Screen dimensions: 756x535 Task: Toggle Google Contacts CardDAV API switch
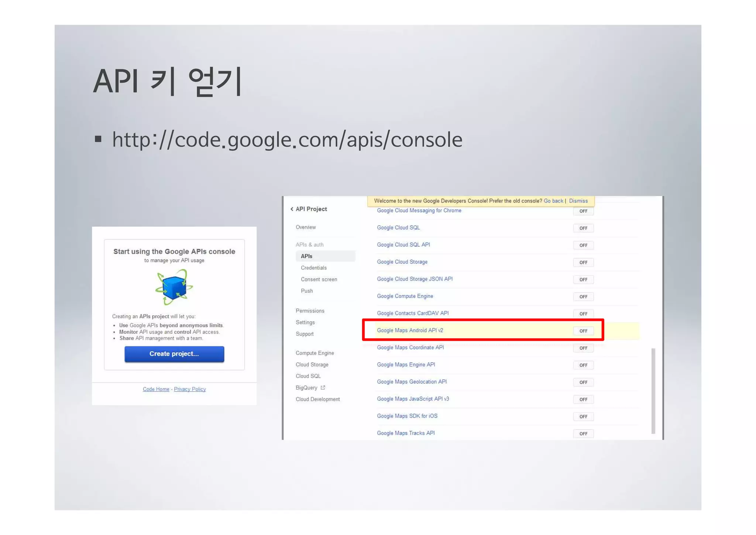tap(583, 314)
